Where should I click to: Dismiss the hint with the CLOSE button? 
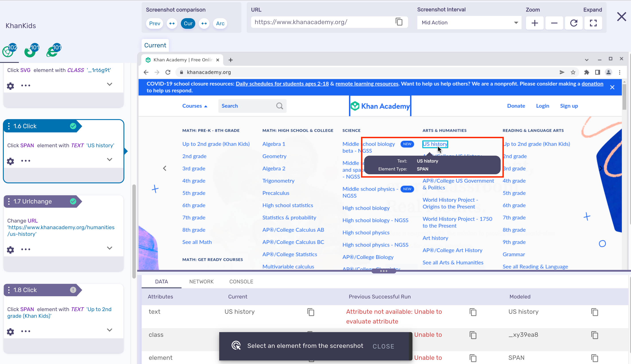(383, 346)
